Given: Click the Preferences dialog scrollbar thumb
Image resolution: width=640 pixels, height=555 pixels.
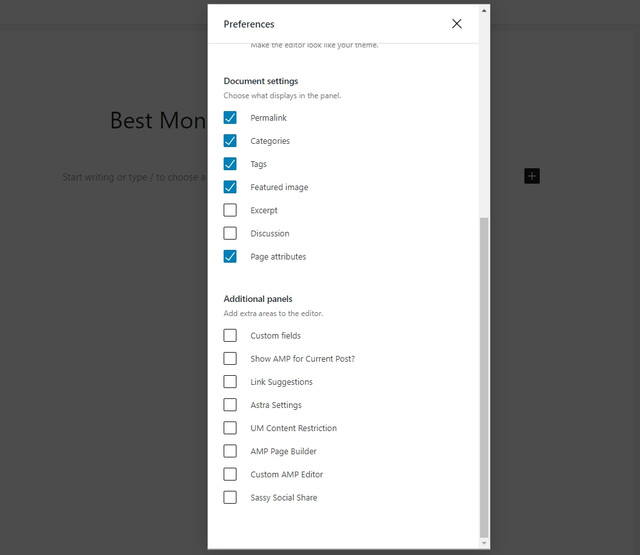Looking at the screenshot, I should [484, 377].
